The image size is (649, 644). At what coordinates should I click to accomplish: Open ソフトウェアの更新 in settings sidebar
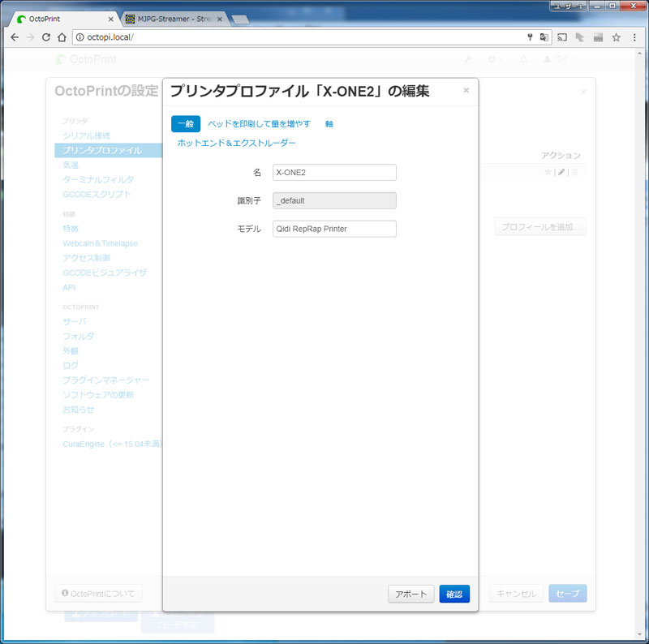tap(98, 395)
